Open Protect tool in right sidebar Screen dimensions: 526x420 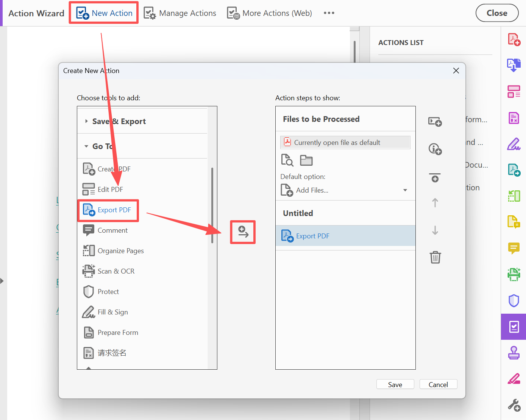[x=514, y=301]
